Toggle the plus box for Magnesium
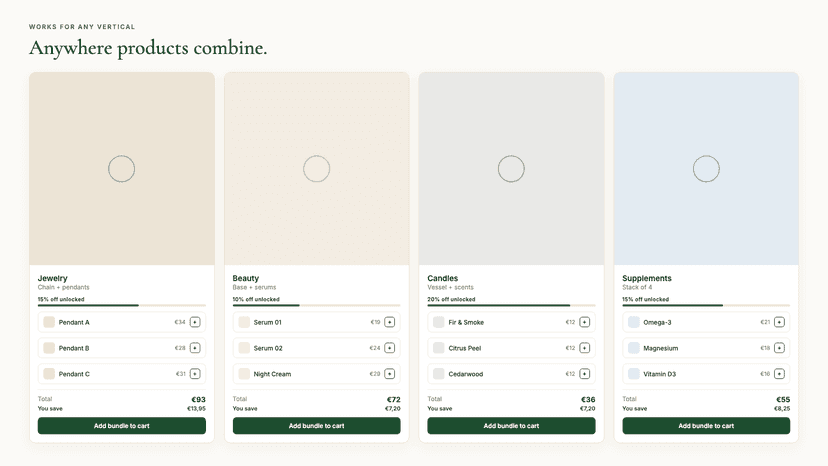 point(779,348)
